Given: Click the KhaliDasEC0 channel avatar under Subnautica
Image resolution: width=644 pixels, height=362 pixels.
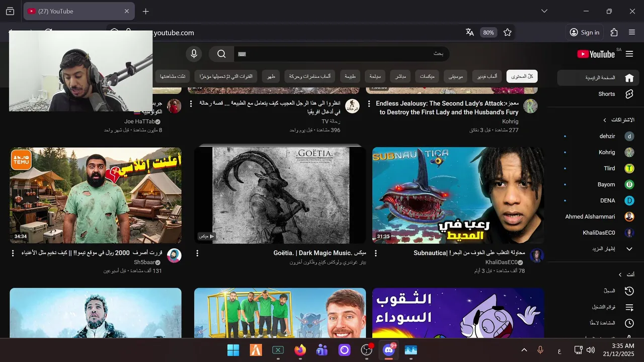Looking at the screenshot, I should 537,255.
